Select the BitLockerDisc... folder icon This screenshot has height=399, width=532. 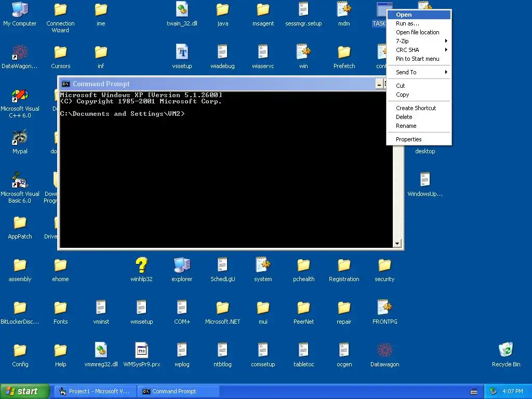point(20,308)
